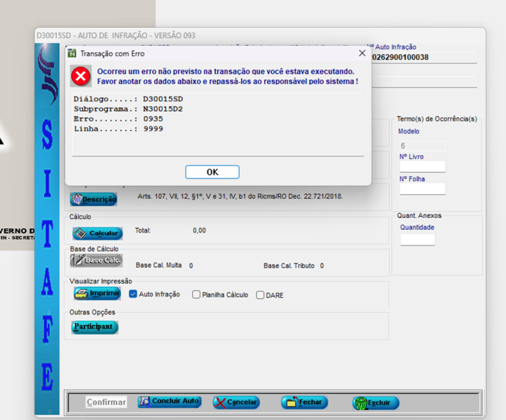
Task: Focus the Nº Folha input field
Action: [422, 189]
